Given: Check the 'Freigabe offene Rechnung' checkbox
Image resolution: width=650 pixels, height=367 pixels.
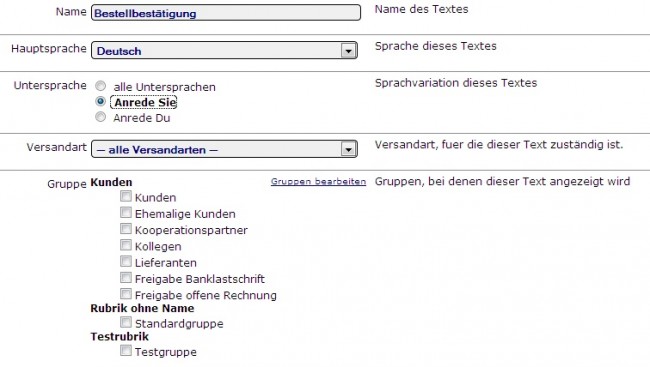Looking at the screenshot, I should click(126, 294).
